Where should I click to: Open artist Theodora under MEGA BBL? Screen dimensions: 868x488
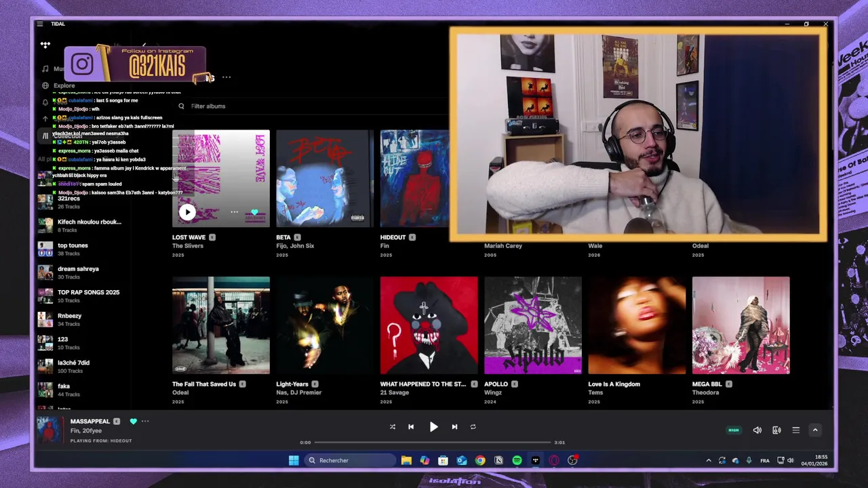coord(705,393)
